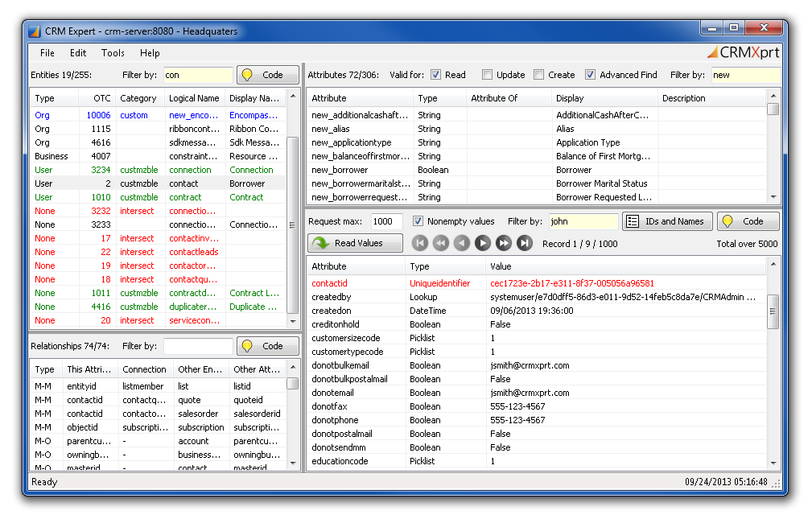
Task: Select the 'createdon' DateTime row
Action: [537, 311]
